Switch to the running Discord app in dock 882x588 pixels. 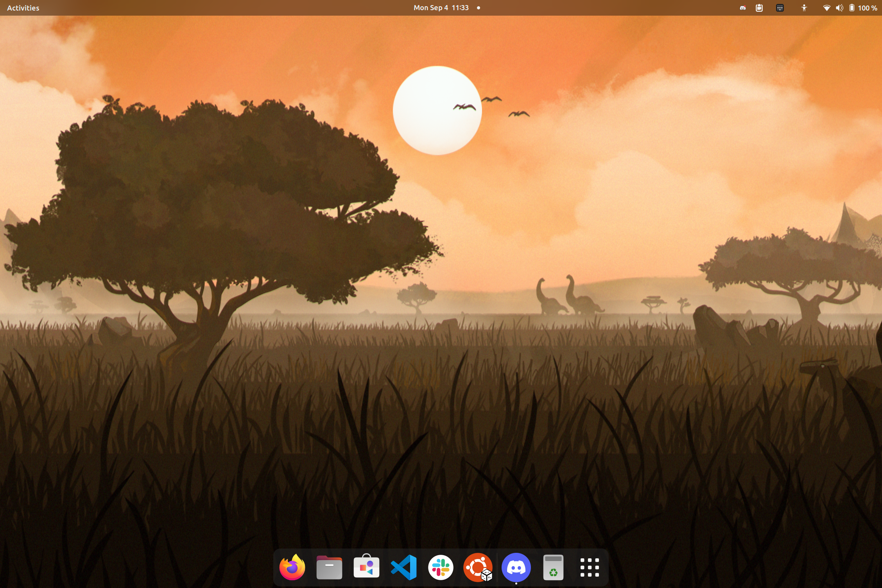tap(516, 567)
